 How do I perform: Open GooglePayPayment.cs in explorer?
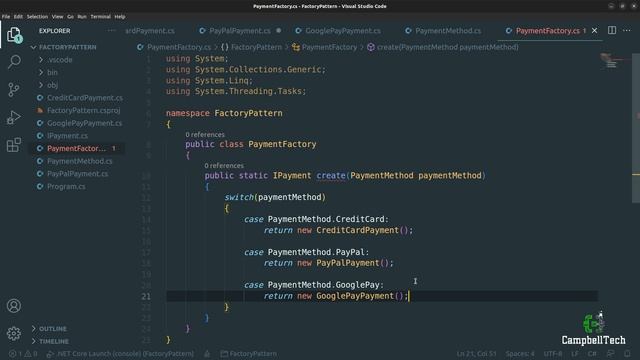(84, 123)
